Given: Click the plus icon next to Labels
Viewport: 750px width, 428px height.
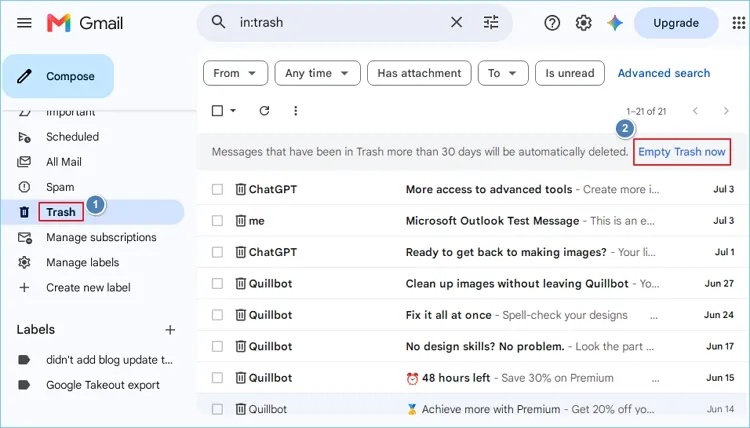Looking at the screenshot, I should 170,329.
